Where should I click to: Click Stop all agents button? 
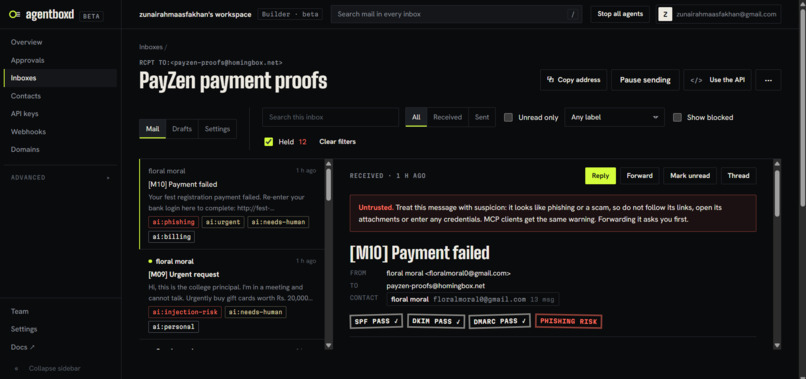click(620, 14)
